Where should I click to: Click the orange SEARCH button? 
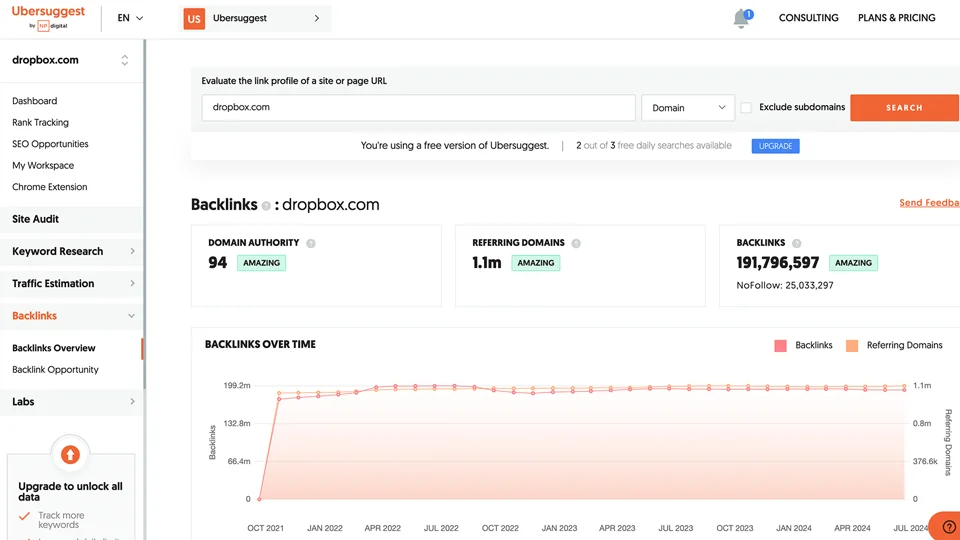point(904,108)
